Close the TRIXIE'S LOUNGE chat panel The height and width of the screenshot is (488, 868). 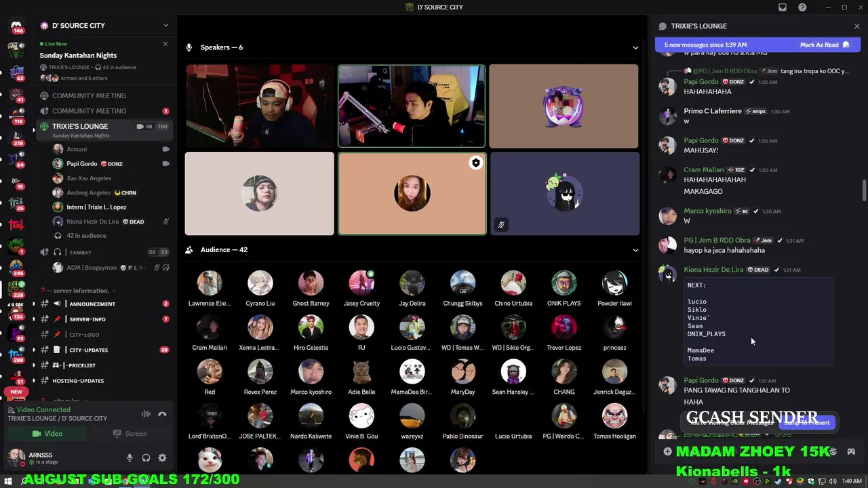(857, 26)
